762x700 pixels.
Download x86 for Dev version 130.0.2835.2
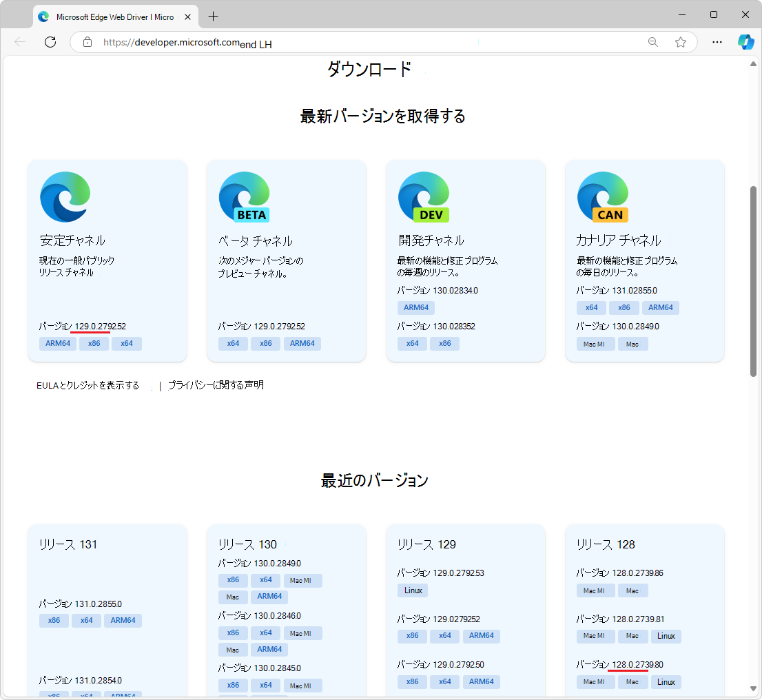coord(445,344)
